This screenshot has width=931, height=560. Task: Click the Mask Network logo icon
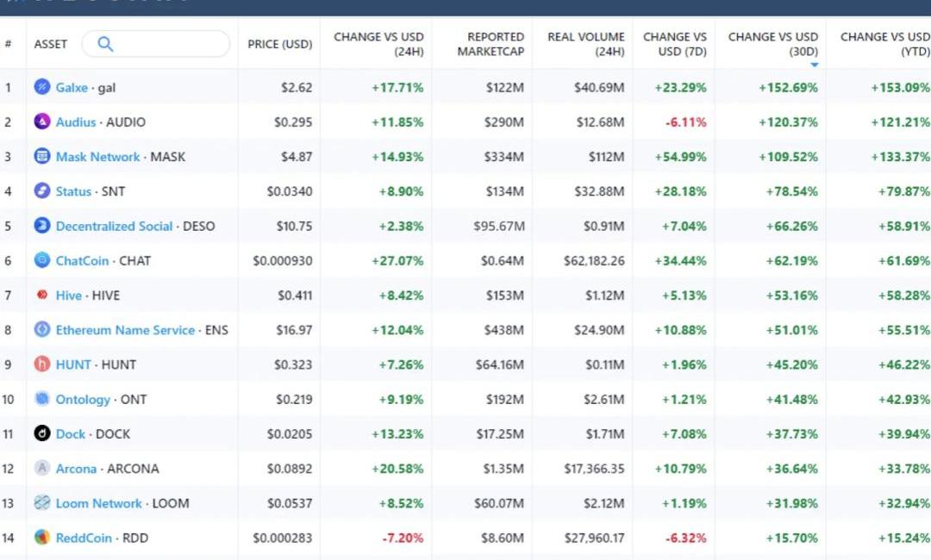coord(42,157)
